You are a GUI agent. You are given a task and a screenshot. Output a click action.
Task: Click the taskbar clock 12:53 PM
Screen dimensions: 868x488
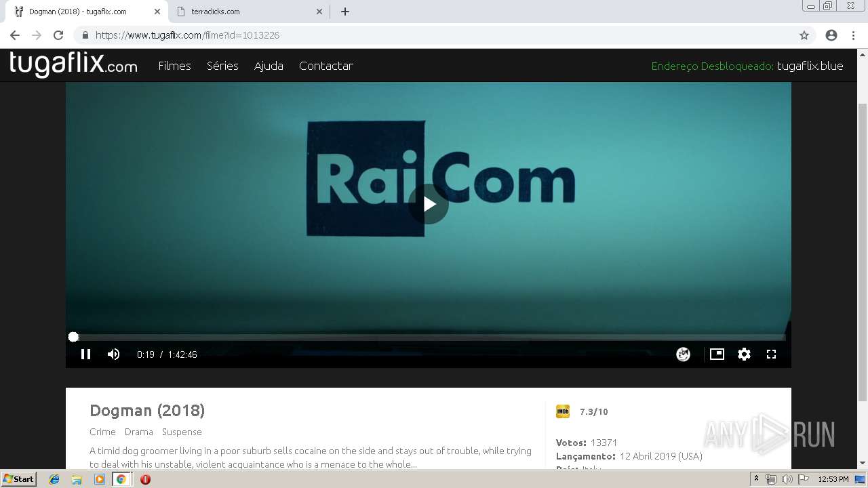(x=833, y=479)
